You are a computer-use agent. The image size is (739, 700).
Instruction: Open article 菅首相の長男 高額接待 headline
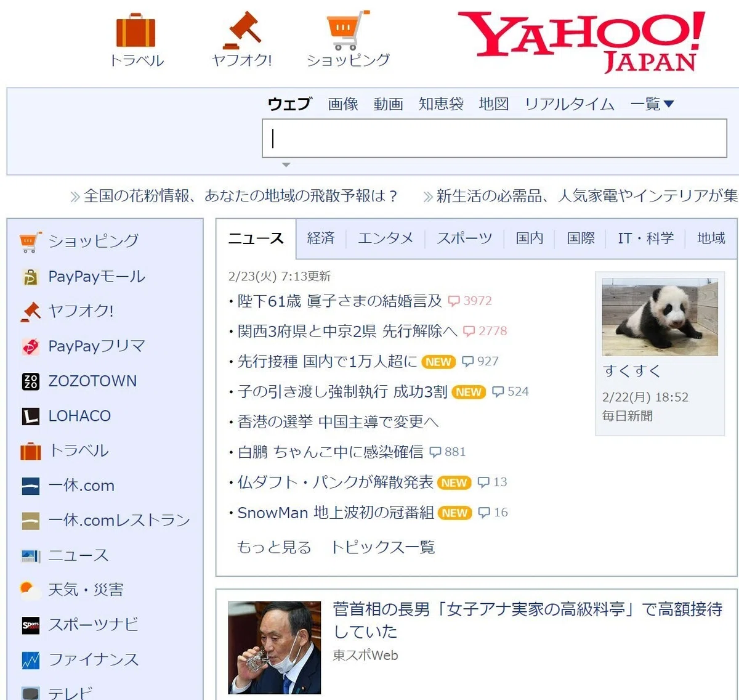(528, 621)
